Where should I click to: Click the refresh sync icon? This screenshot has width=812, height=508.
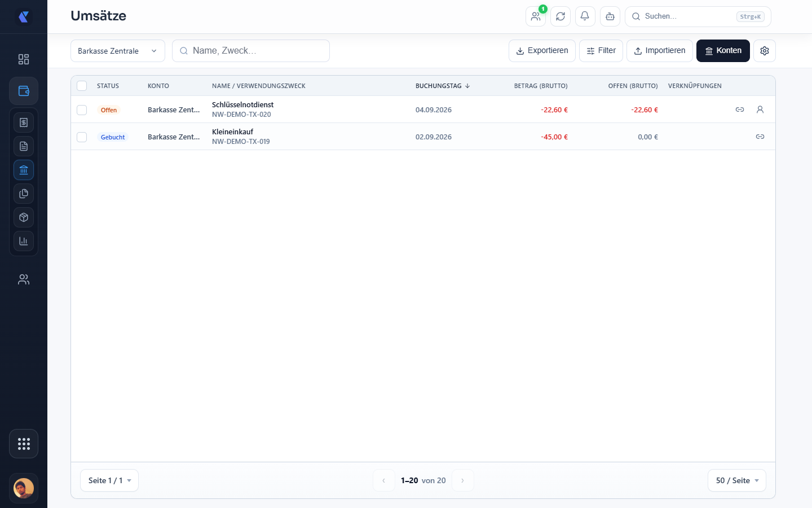[x=561, y=16]
